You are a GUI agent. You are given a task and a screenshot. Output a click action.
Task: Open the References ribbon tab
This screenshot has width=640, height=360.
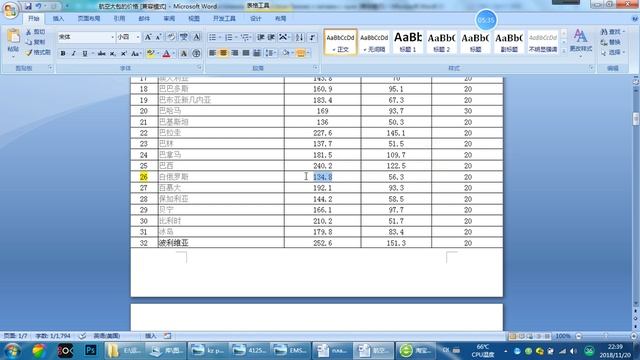[119, 19]
